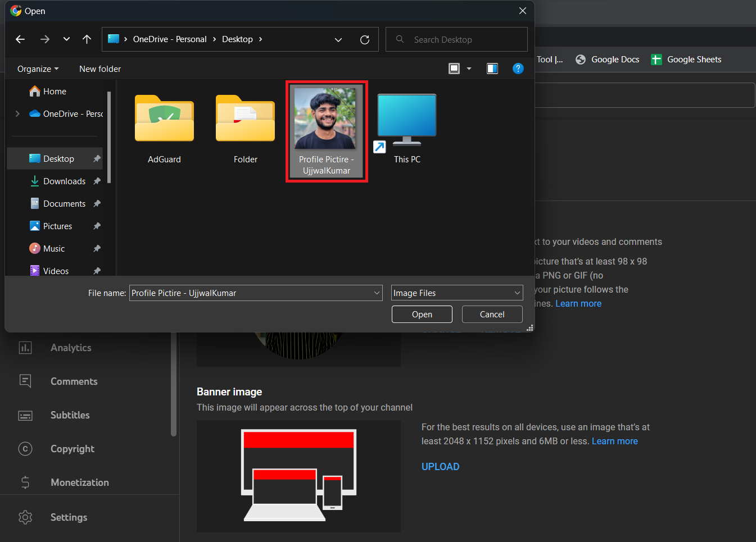This screenshot has width=756, height=542.
Task: Unpin Downloads from quick access
Action: pos(97,181)
